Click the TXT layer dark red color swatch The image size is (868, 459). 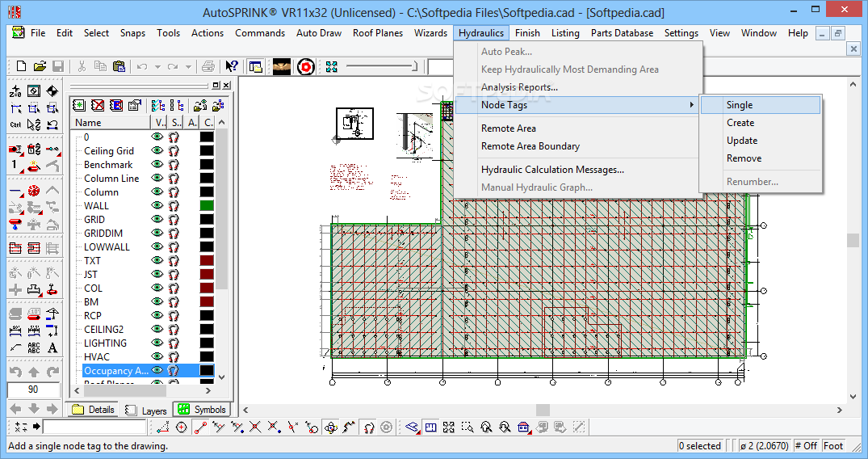click(x=207, y=260)
